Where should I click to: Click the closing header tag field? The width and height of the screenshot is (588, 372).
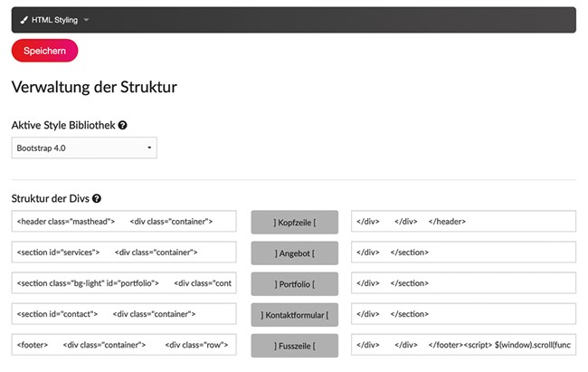pyautogui.click(x=463, y=221)
